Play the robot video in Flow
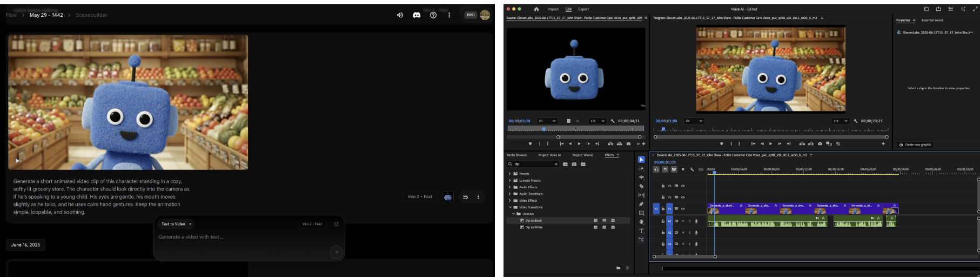The width and height of the screenshot is (980, 277). pyautogui.click(x=17, y=161)
